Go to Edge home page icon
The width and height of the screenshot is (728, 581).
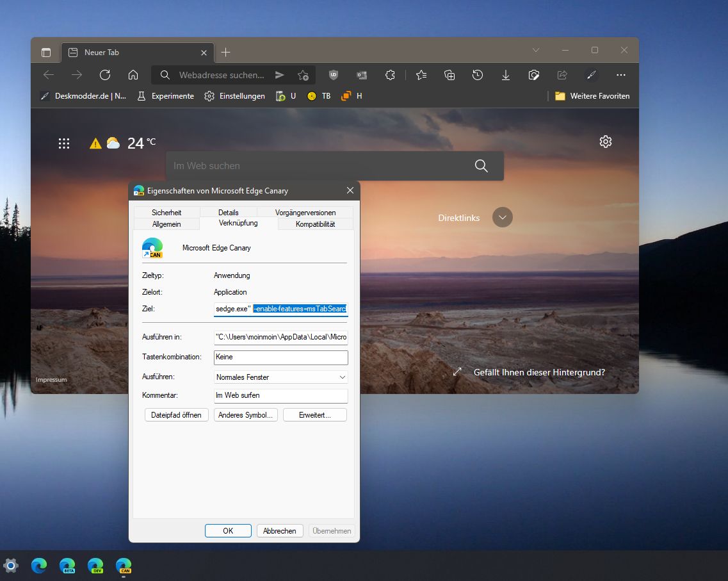tap(133, 75)
